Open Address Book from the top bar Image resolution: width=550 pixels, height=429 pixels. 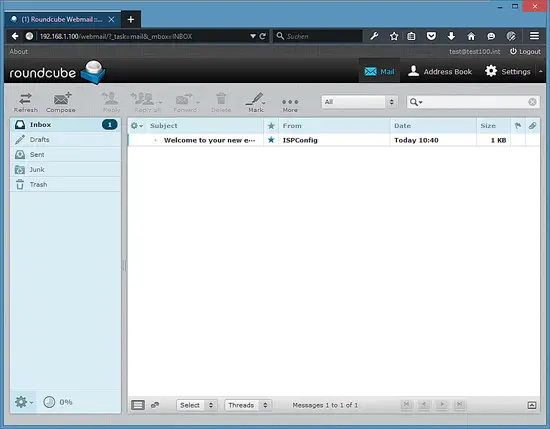[440, 71]
